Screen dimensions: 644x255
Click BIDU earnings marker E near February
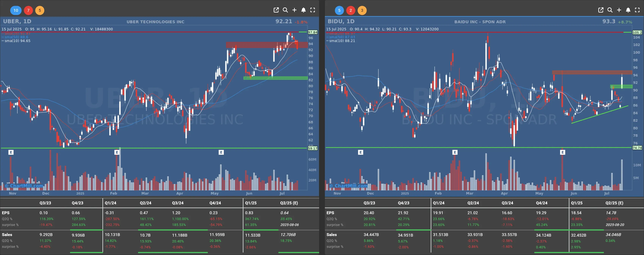(x=455, y=152)
